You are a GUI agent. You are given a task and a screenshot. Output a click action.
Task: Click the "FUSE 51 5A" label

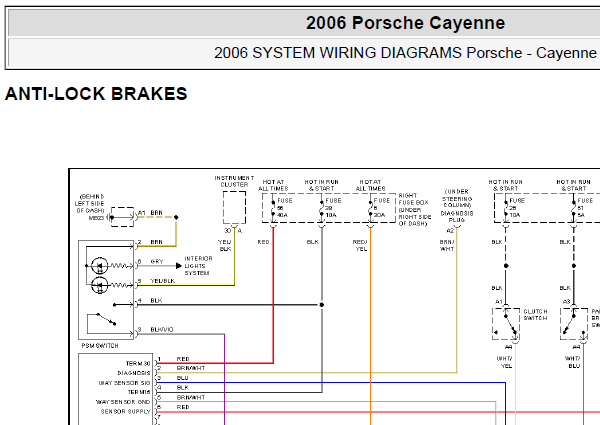pos(585,208)
